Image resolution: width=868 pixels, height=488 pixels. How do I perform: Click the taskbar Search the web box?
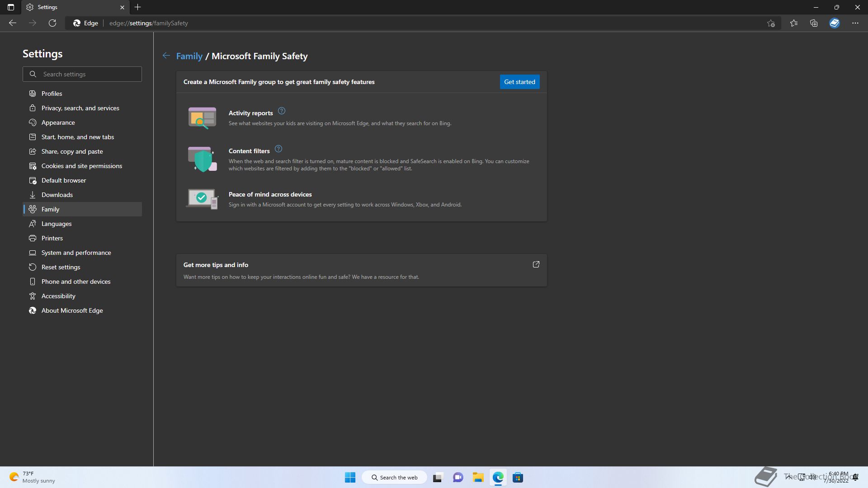(x=394, y=477)
